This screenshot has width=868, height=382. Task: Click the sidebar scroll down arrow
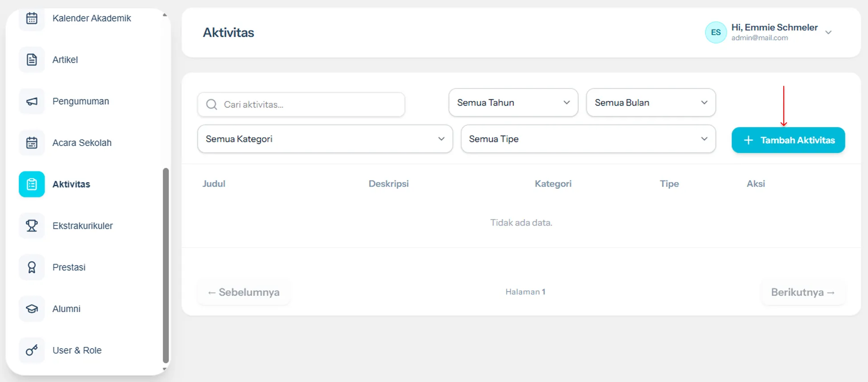[x=165, y=369]
